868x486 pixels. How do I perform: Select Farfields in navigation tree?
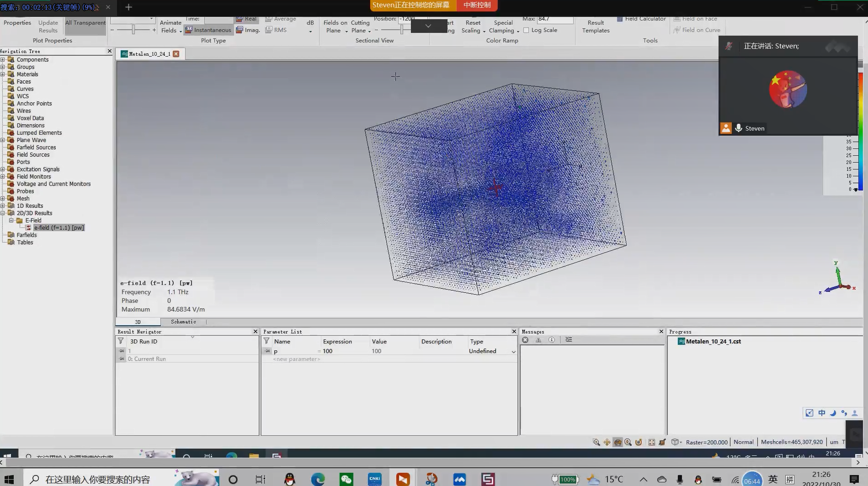click(x=27, y=235)
